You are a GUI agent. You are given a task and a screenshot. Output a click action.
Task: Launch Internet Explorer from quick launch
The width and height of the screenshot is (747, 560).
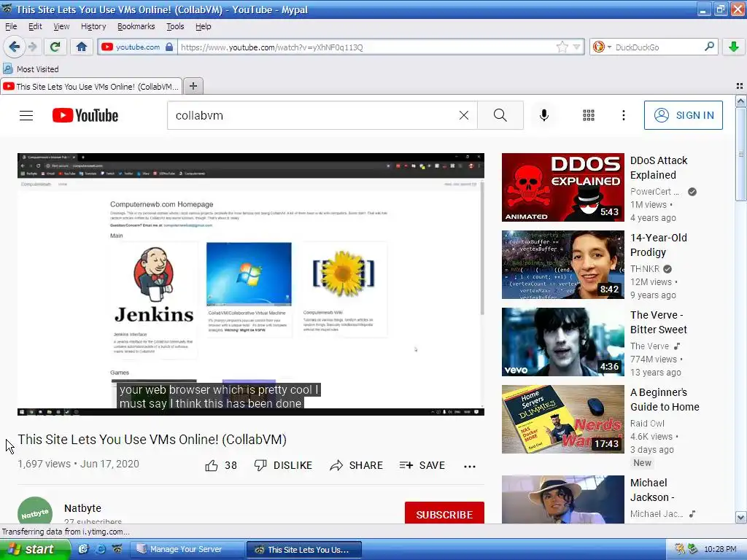pos(101,549)
